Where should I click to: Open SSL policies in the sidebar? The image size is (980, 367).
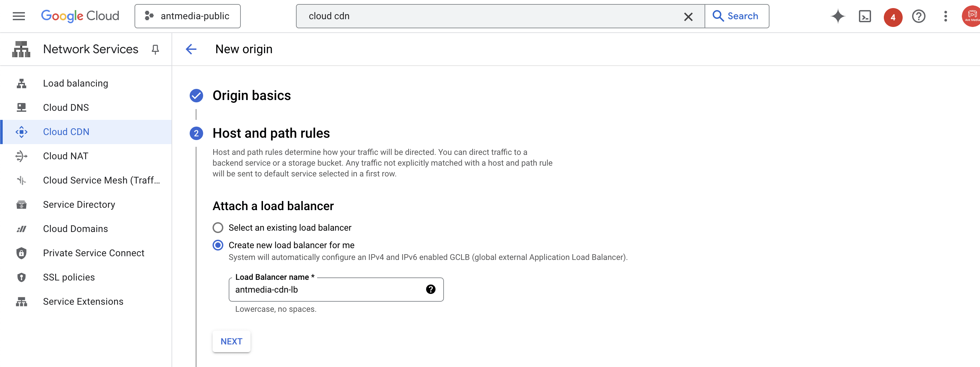click(x=86, y=277)
